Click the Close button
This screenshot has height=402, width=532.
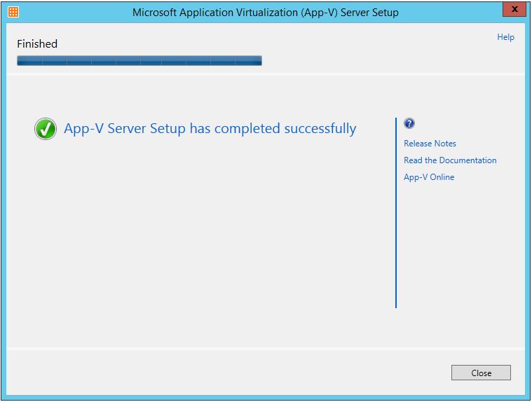pyautogui.click(x=481, y=373)
